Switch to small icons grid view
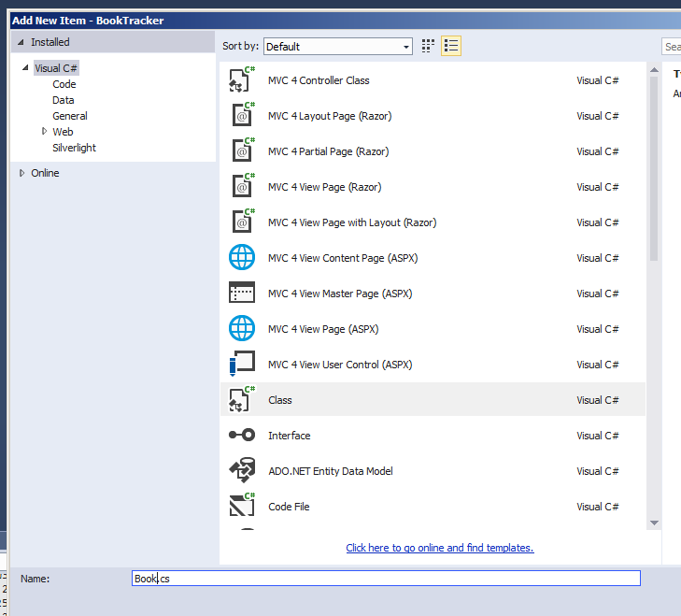The width and height of the screenshot is (681, 616). 429,46
